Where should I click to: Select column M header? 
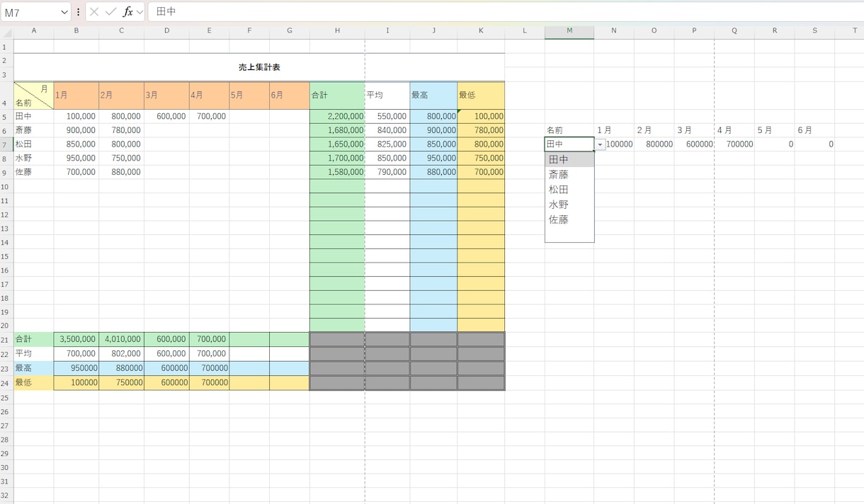pyautogui.click(x=569, y=31)
